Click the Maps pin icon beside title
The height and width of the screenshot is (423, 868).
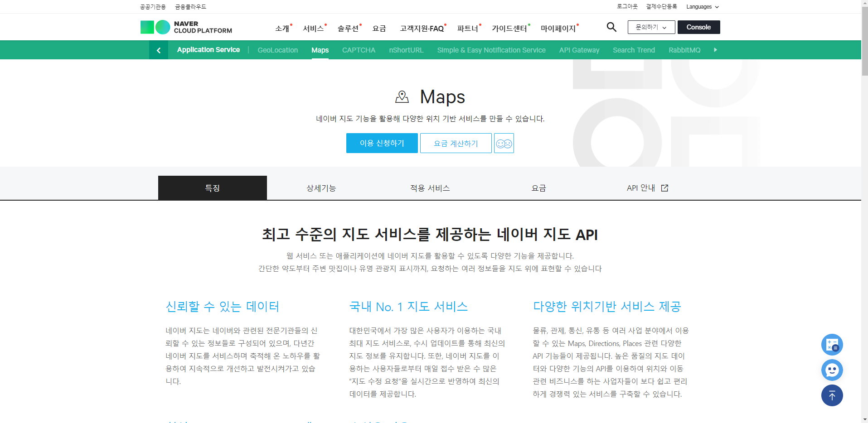402,96
